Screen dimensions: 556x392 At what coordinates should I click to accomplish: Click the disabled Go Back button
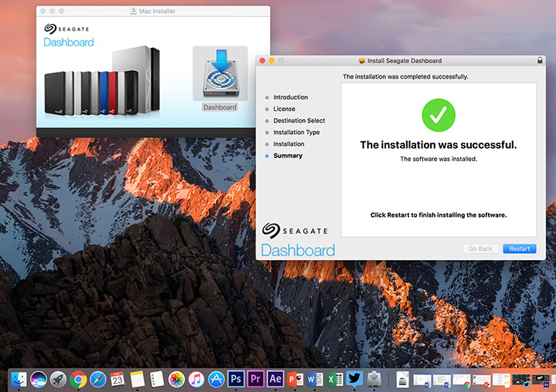(480, 248)
